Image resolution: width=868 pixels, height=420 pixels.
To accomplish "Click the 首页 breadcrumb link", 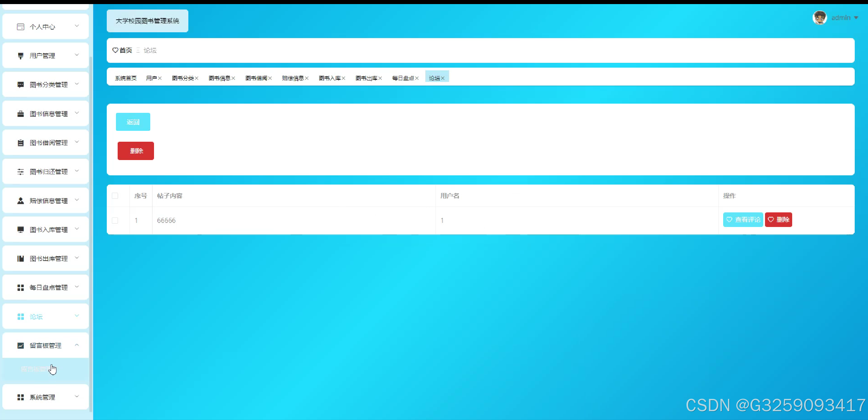I will point(125,50).
